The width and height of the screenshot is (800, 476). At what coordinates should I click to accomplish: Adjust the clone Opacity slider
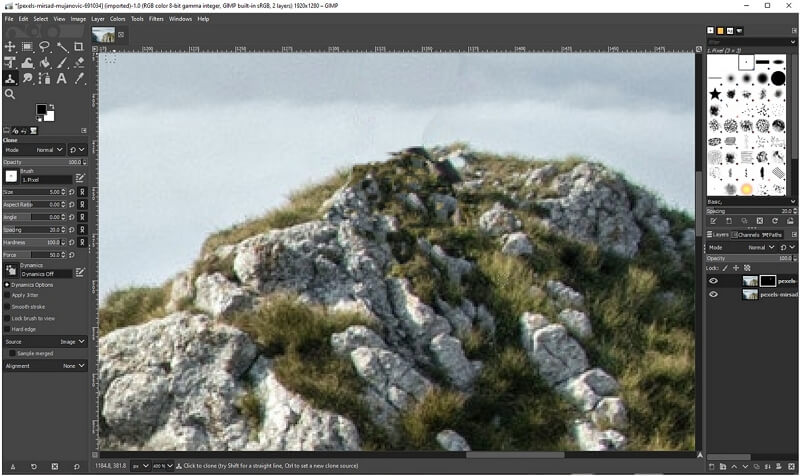(x=45, y=162)
